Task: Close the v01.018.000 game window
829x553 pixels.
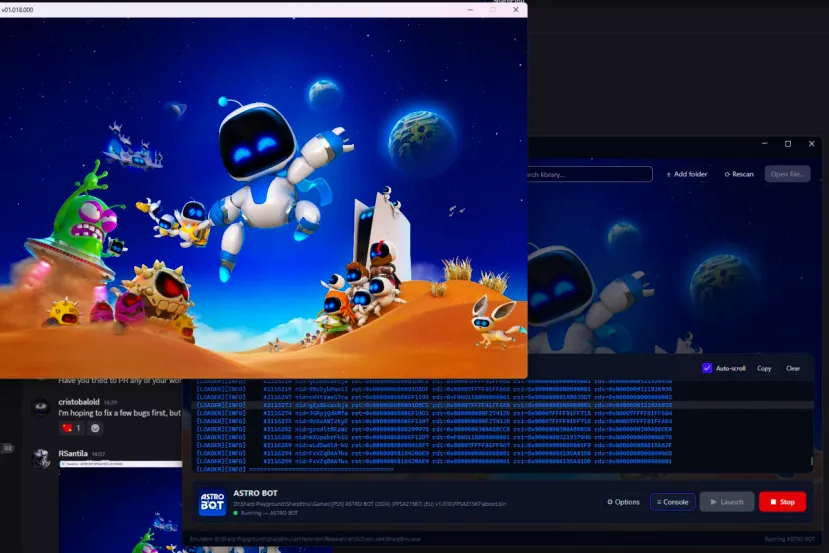Action: point(516,10)
